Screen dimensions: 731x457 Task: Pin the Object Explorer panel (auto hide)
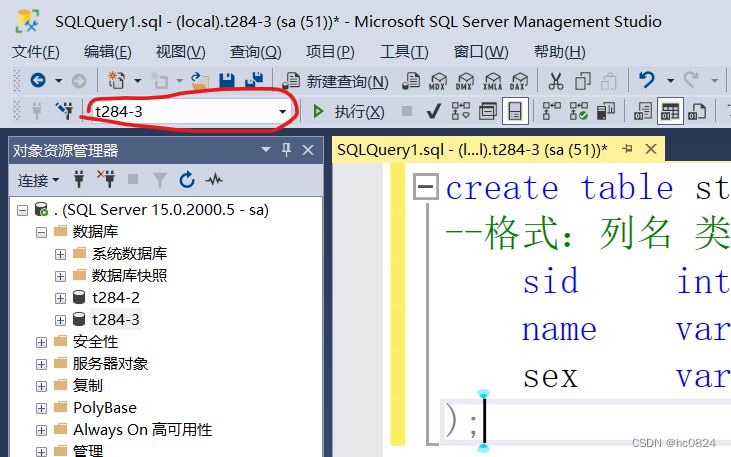coord(286,150)
